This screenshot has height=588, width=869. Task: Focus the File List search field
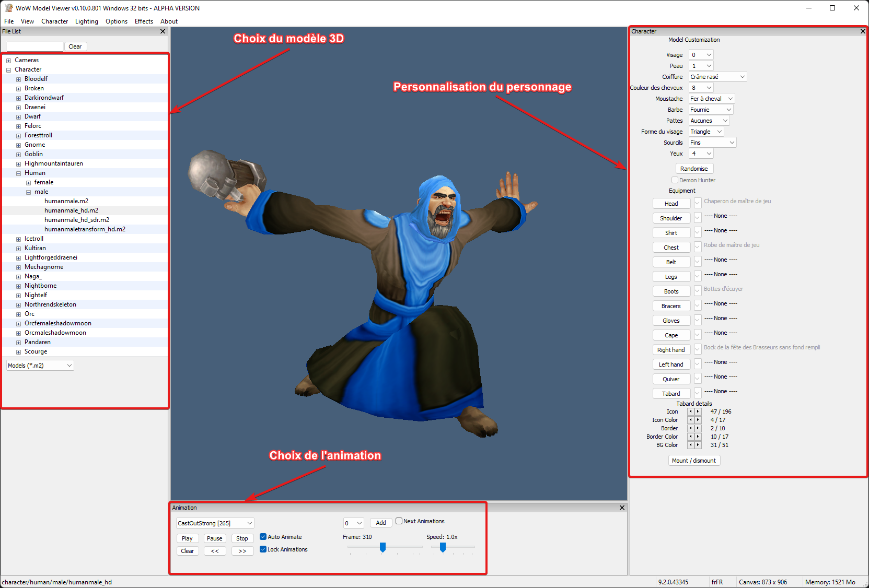[34, 46]
